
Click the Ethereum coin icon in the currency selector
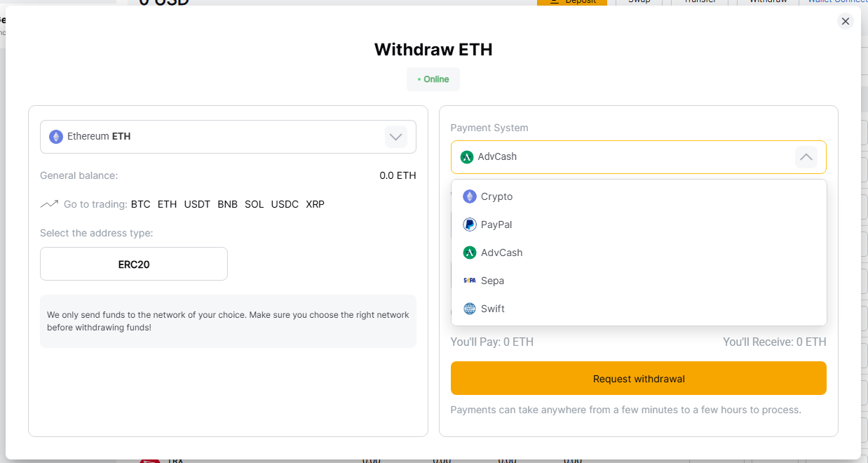56,137
